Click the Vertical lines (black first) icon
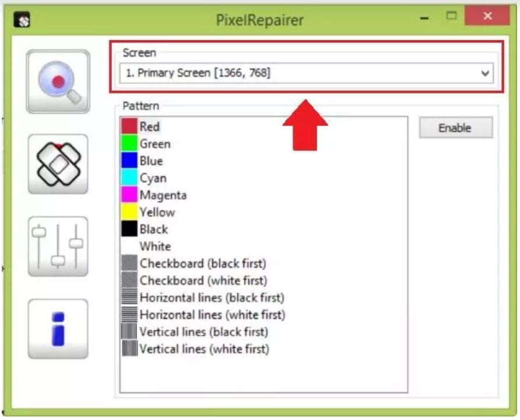 (129, 331)
